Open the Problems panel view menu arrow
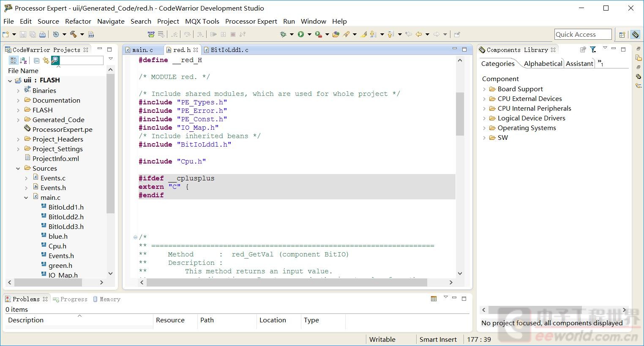The image size is (644, 346). (x=445, y=297)
